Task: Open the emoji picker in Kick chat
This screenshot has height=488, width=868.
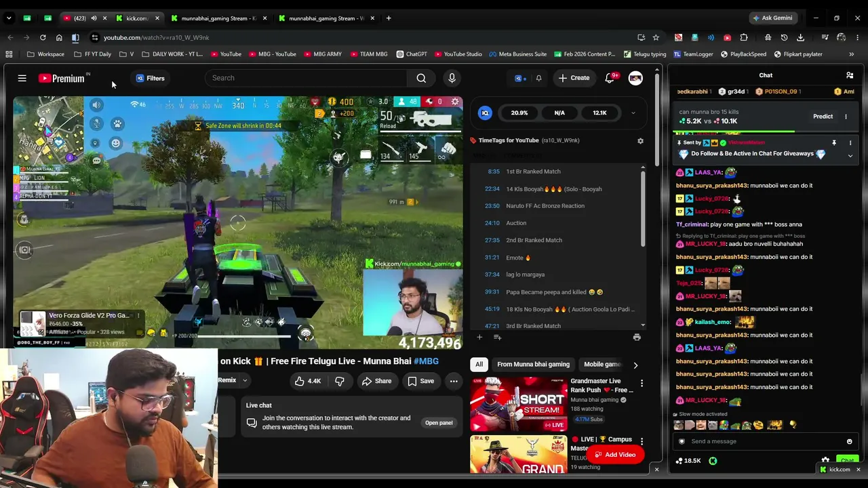Action: point(849,441)
